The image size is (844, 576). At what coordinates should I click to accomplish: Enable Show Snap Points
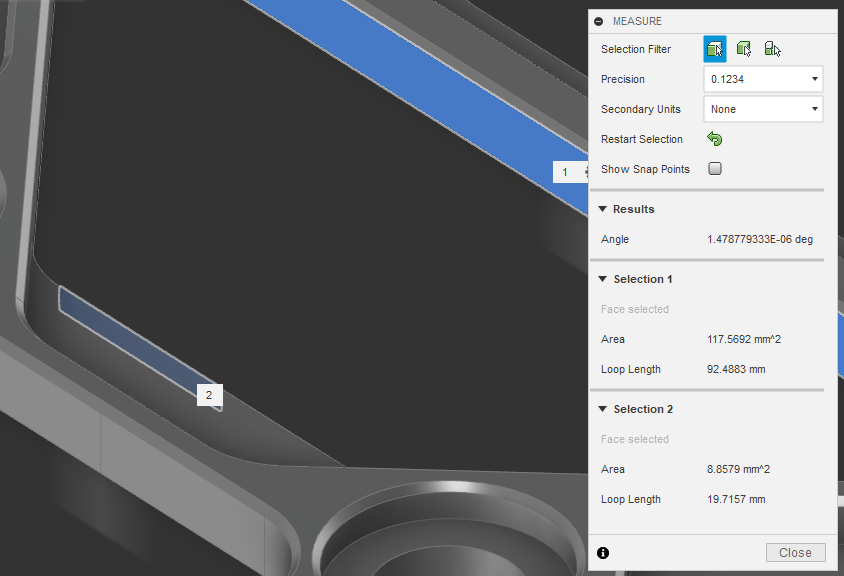pos(714,168)
